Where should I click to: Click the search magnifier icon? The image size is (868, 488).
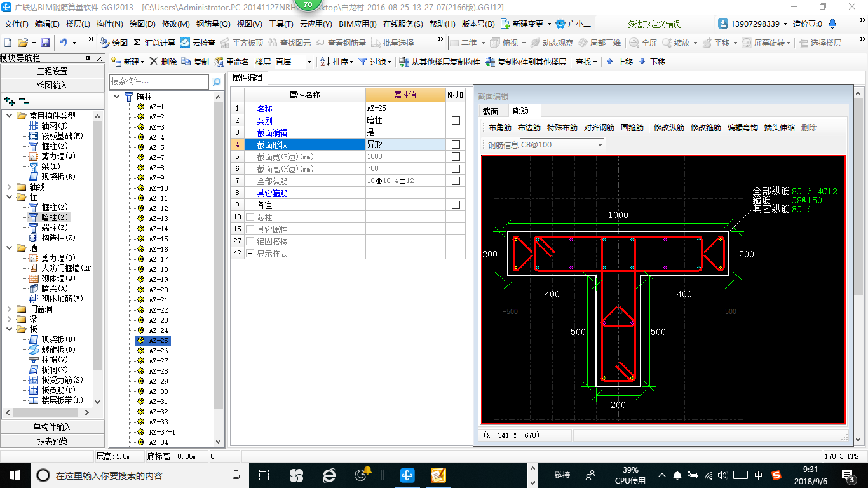217,81
